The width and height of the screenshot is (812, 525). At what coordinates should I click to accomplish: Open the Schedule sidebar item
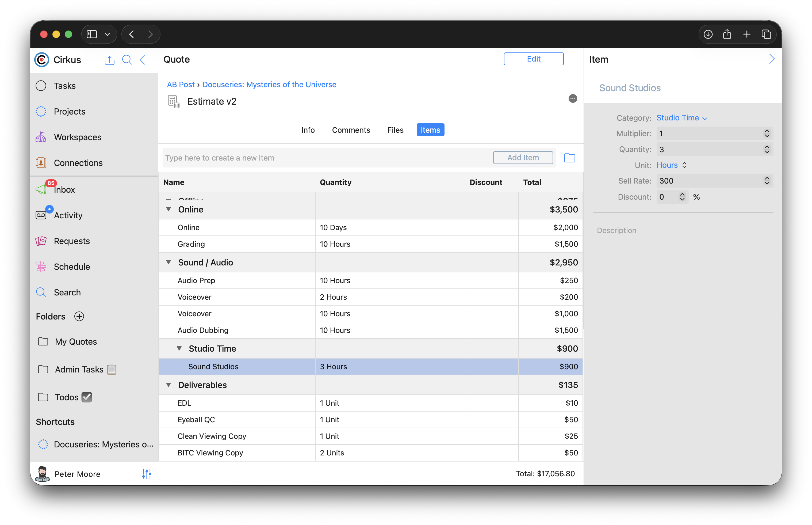tap(72, 267)
